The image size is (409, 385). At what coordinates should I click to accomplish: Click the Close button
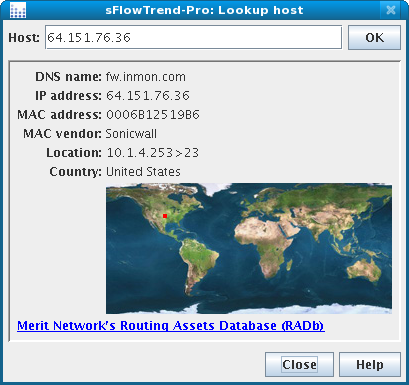click(299, 365)
